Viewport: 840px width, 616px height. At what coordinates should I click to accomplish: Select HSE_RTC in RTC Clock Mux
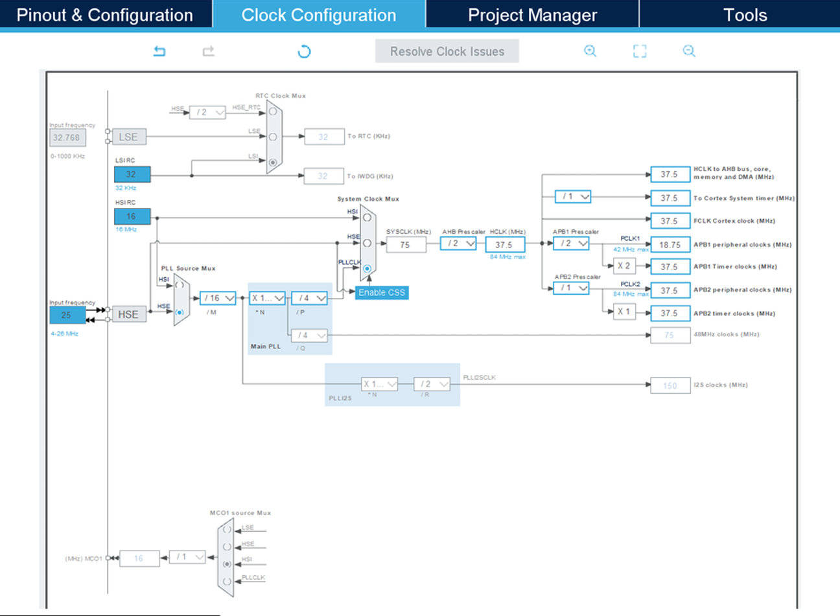click(273, 111)
